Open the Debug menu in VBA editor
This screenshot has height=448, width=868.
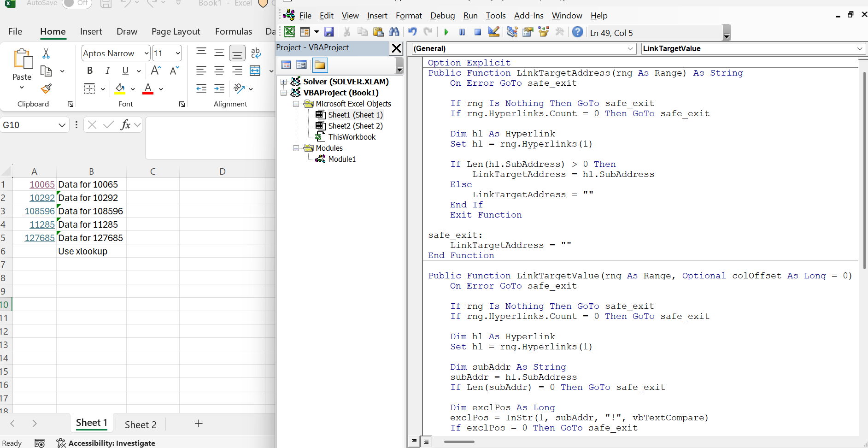442,16
